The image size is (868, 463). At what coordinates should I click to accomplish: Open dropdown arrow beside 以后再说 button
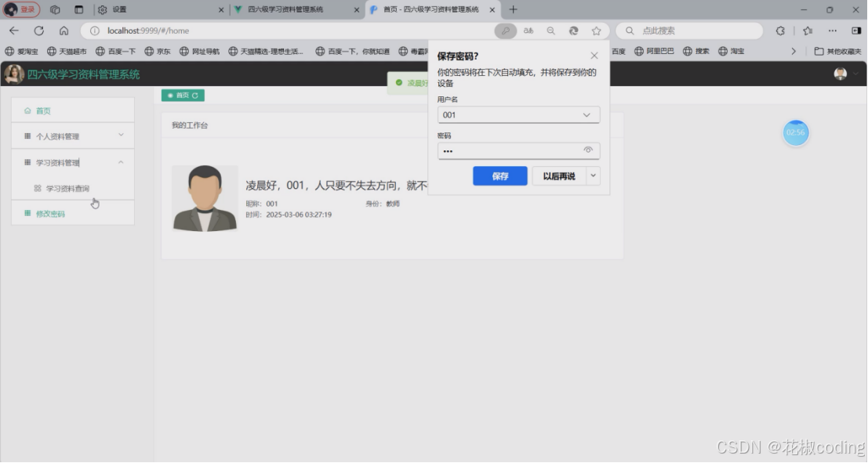593,175
